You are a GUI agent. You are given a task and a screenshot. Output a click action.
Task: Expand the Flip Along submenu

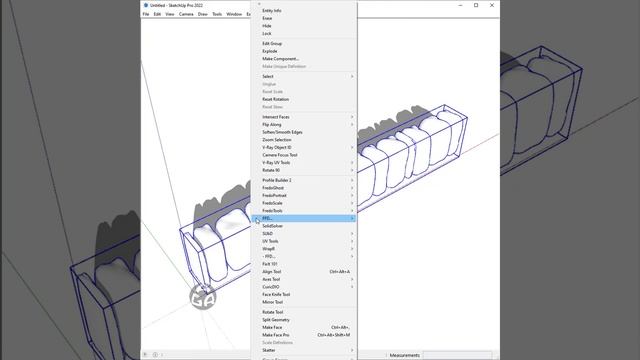click(304, 124)
